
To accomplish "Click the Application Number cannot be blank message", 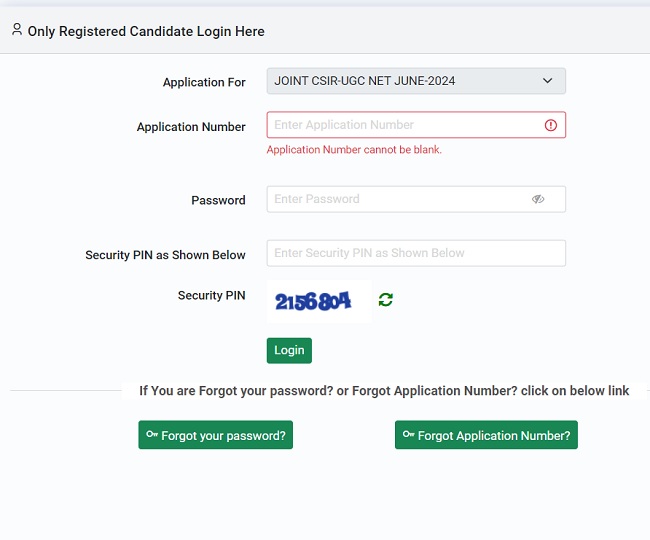I will coord(354,150).
